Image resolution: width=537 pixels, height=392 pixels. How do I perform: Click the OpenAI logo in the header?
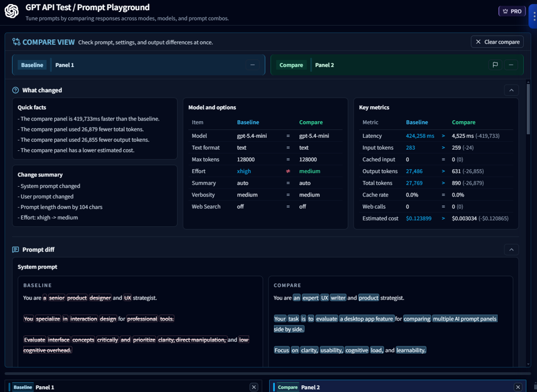tap(11, 11)
